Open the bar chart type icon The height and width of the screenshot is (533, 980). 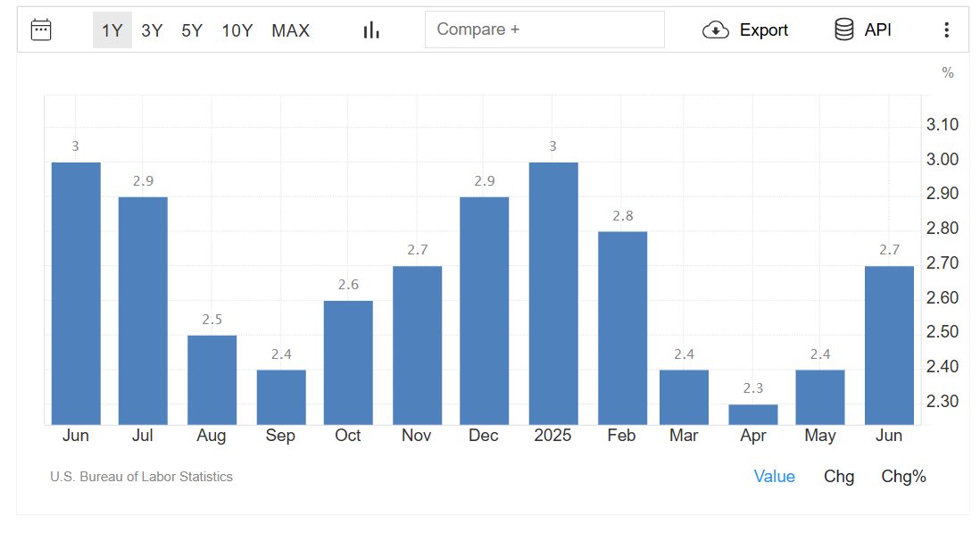371,29
